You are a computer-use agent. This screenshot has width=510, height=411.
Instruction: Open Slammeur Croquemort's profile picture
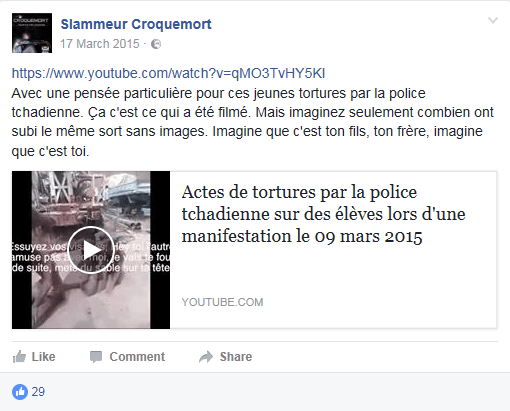click(x=32, y=33)
